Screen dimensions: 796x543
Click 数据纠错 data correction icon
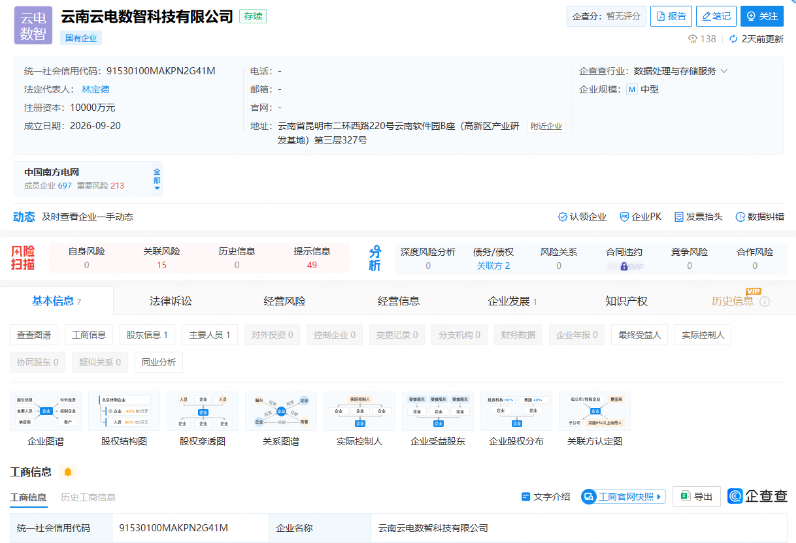[740, 217]
